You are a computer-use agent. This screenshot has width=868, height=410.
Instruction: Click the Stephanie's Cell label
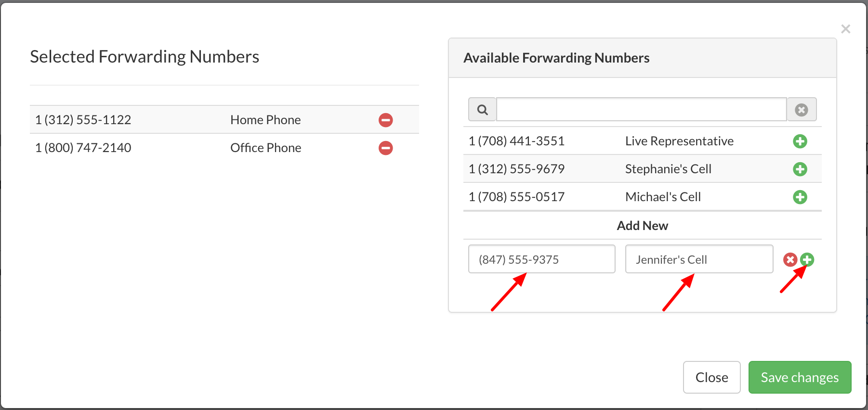(x=668, y=169)
